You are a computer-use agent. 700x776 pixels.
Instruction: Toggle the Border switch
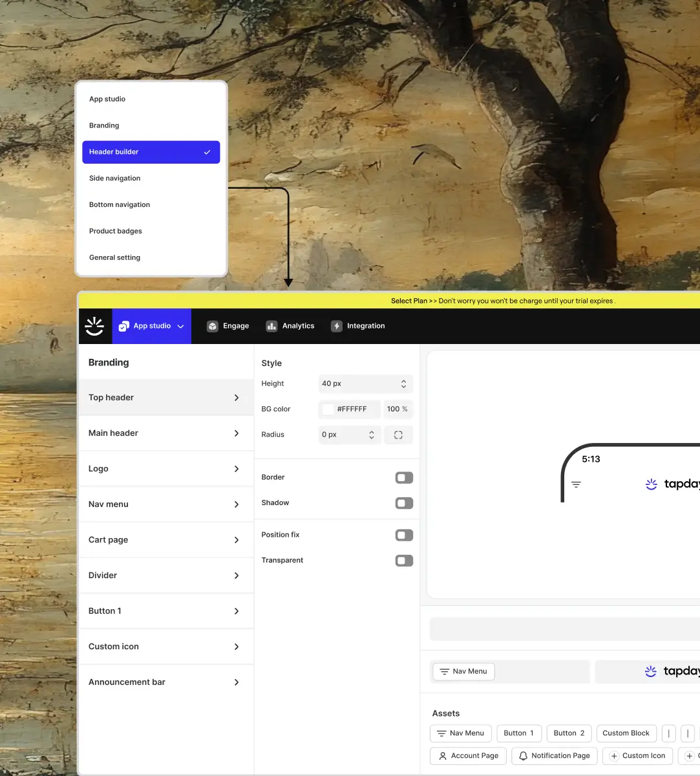click(x=404, y=478)
